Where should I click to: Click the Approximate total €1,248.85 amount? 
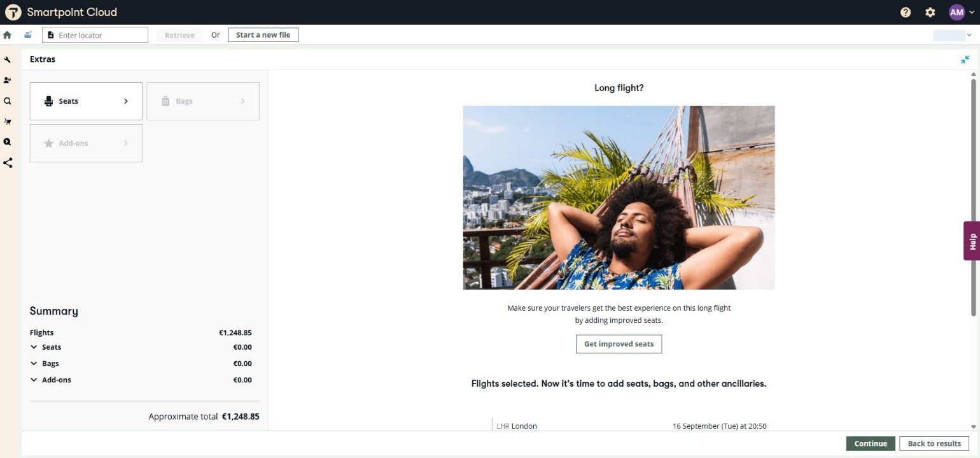tap(241, 417)
